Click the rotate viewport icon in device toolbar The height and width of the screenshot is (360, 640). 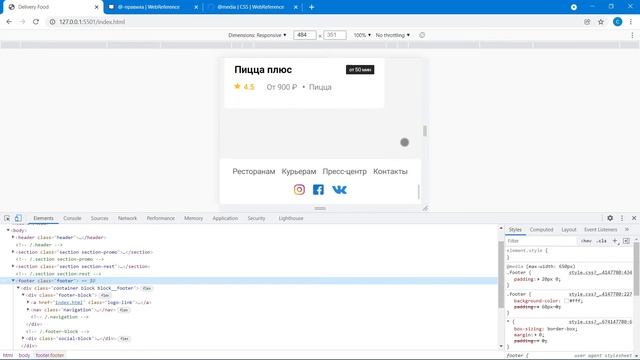click(422, 35)
